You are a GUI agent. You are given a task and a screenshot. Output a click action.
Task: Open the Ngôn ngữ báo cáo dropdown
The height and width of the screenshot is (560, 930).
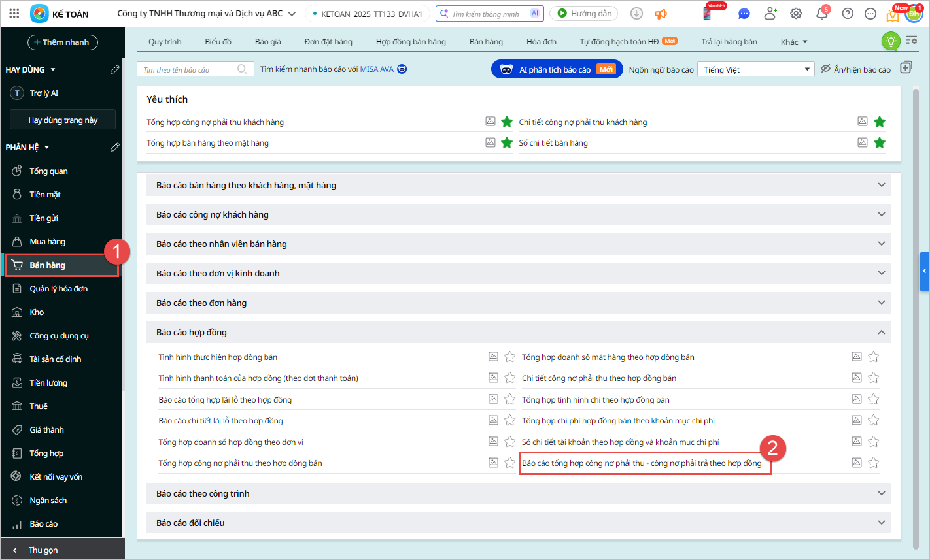pos(755,69)
